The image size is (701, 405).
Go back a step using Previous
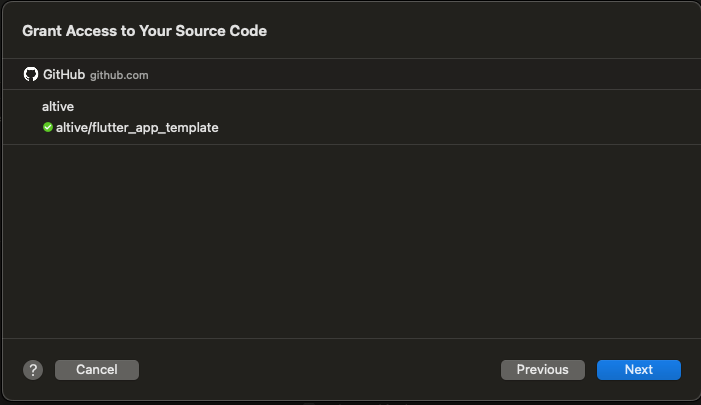pyautogui.click(x=542, y=370)
